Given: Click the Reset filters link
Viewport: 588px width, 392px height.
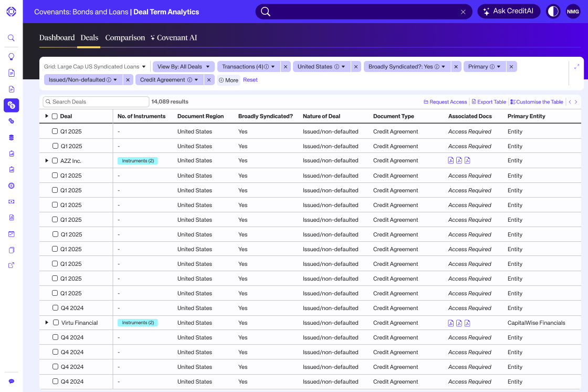Looking at the screenshot, I should [250, 80].
